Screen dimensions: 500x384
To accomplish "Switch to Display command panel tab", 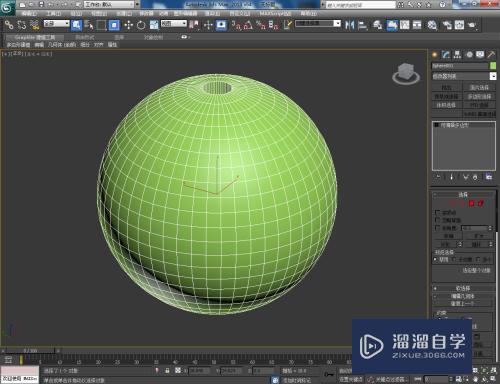I will tap(480, 55).
